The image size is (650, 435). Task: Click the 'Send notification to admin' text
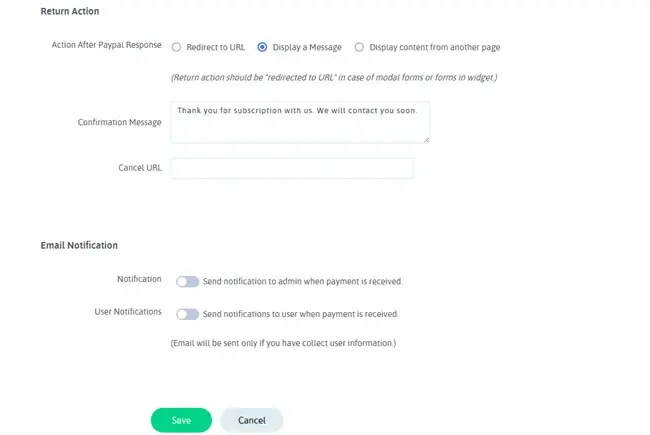(302, 282)
